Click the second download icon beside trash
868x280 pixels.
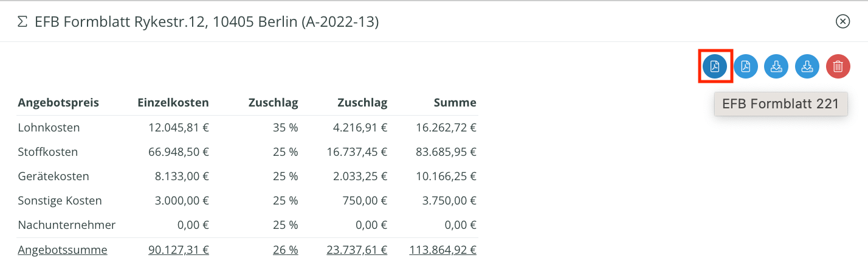[x=807, y=66]
